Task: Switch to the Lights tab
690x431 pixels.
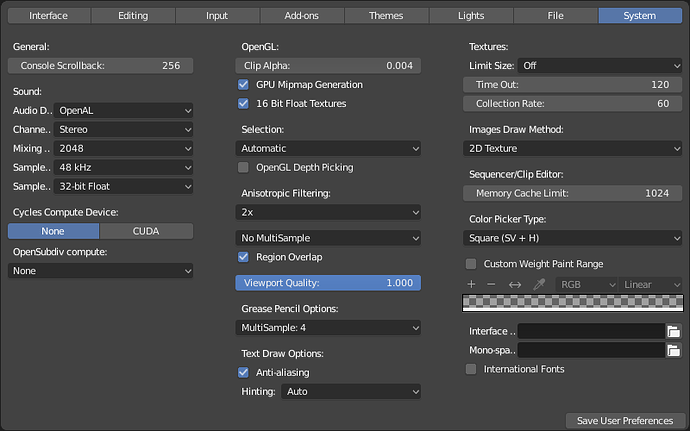Action: tap(471, 15)
